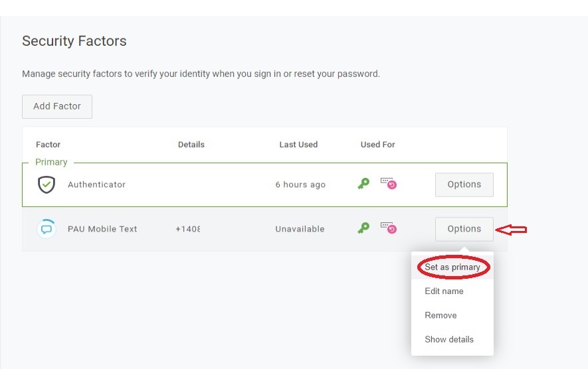588x369 pixels.
Task: Click the green key icon in Authenticator row
Action: 363,184
